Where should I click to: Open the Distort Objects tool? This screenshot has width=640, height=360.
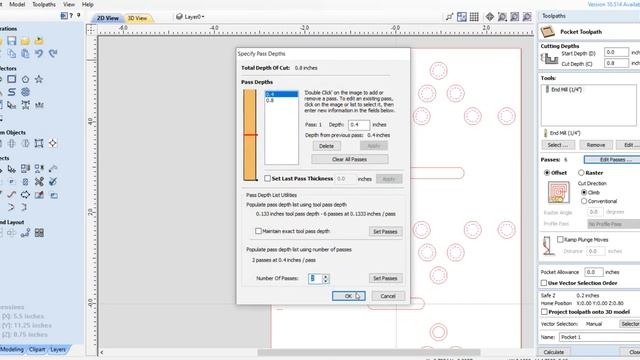click(39, 143)
